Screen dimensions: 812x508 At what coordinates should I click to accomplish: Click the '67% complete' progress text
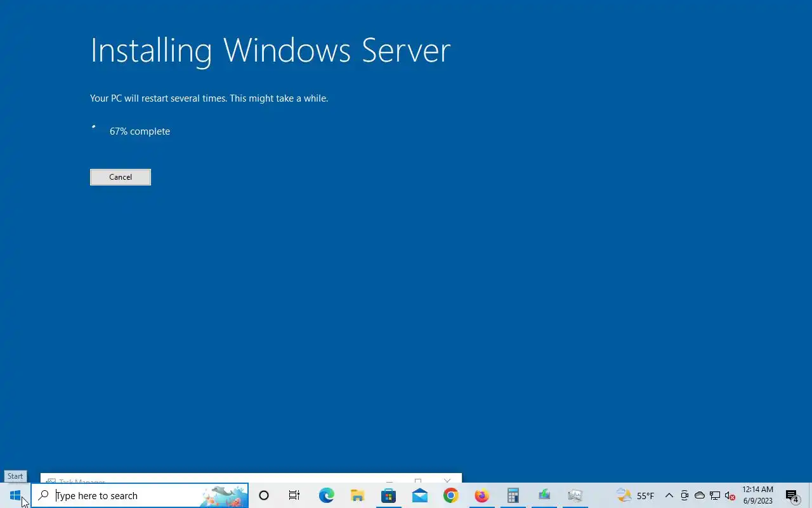coord(140,131)
